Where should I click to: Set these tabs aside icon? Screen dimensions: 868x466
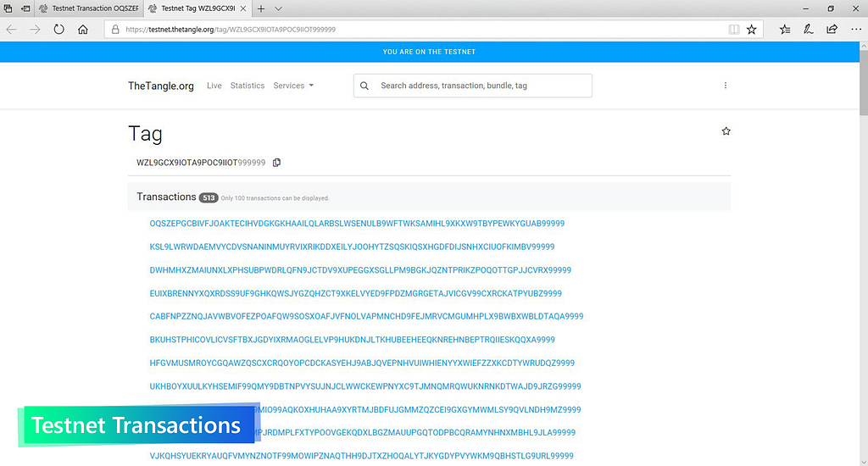pyautogui.click(x=25, y=8)
